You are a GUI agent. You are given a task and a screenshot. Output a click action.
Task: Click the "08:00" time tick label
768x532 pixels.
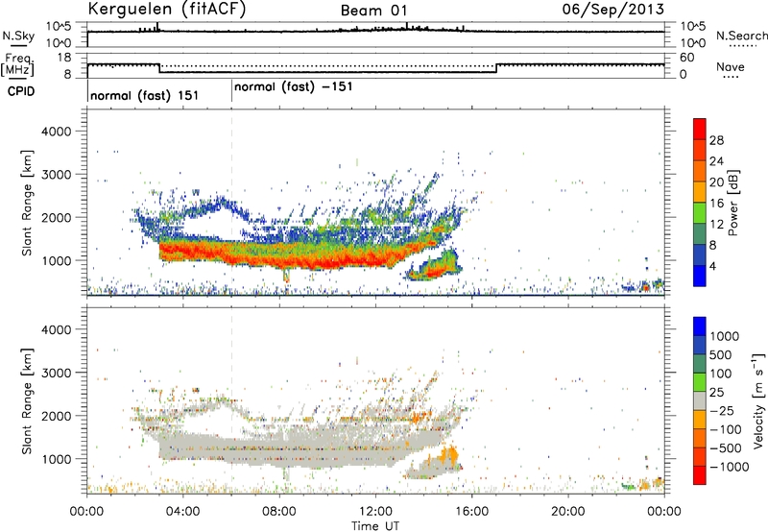279,512
